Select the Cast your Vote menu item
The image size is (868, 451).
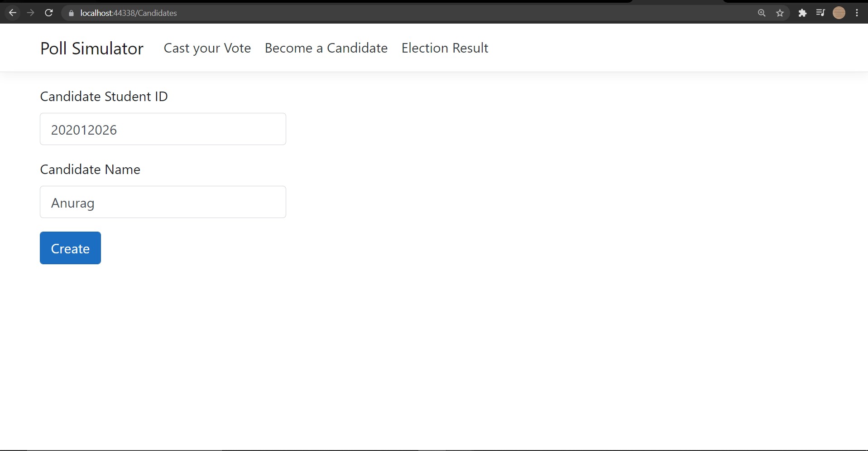[207, 48]
